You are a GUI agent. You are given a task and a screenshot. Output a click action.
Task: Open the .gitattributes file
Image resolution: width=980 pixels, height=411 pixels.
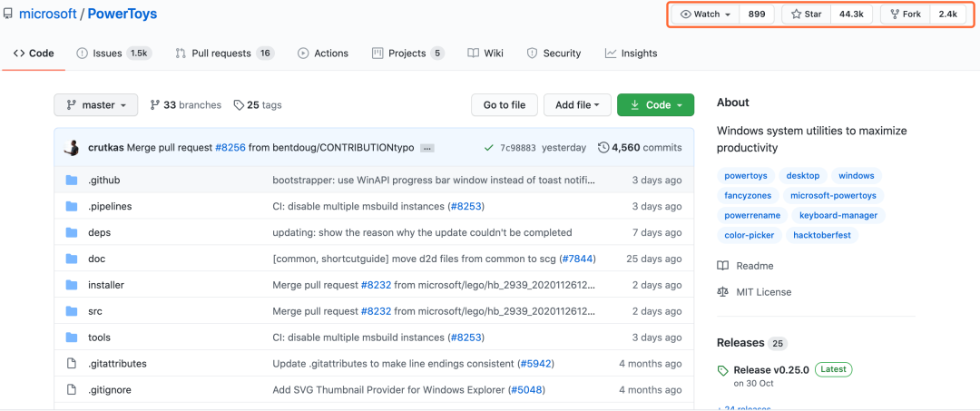(117, 364)
